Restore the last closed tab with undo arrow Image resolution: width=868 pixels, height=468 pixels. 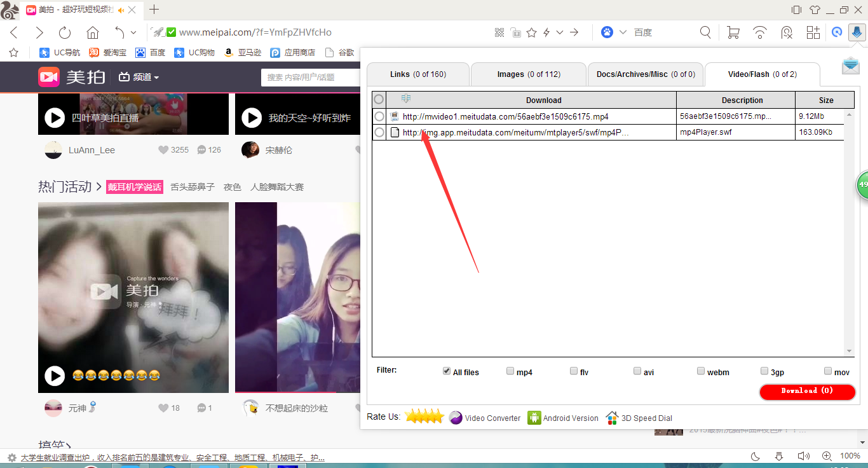click(x=119, y=32)
